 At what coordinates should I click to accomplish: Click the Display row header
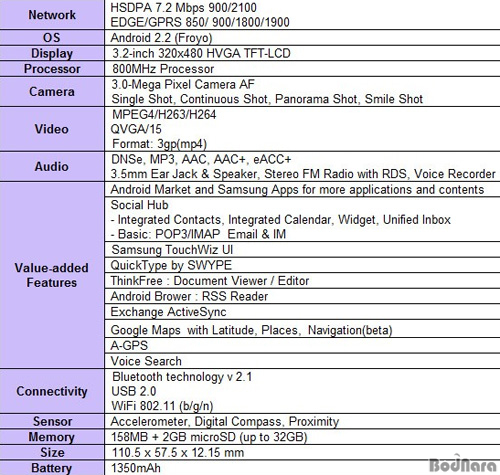coord(52,53)
